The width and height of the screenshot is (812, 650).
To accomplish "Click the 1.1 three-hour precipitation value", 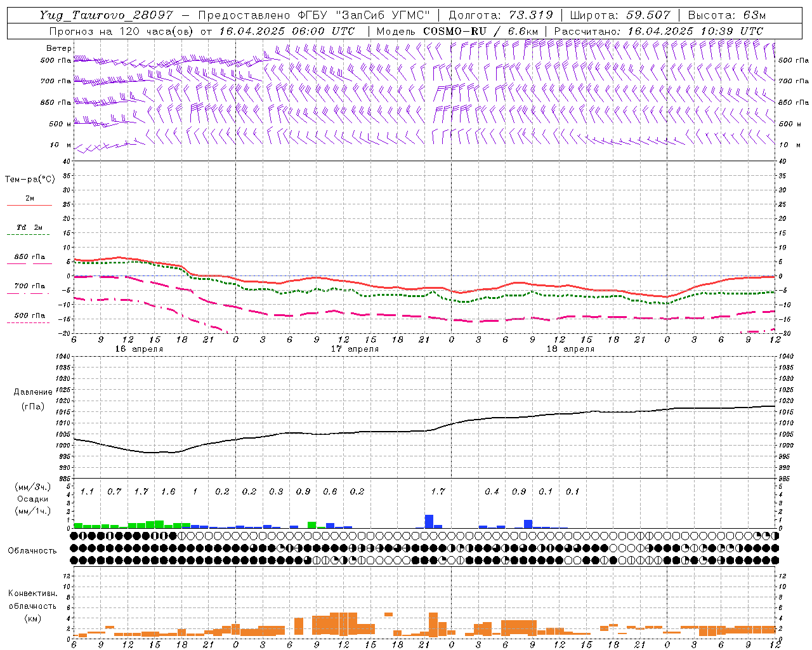I will coord(87,491).
